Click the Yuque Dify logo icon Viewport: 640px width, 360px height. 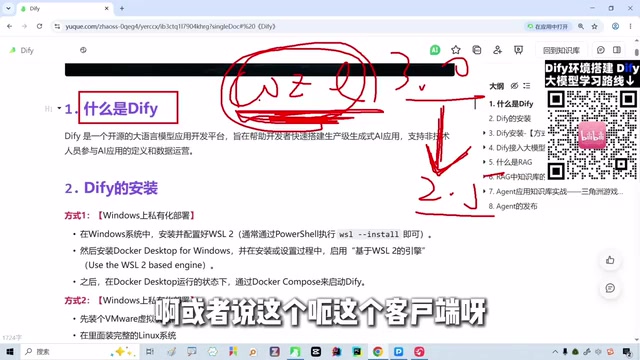(x=13, y=50)
